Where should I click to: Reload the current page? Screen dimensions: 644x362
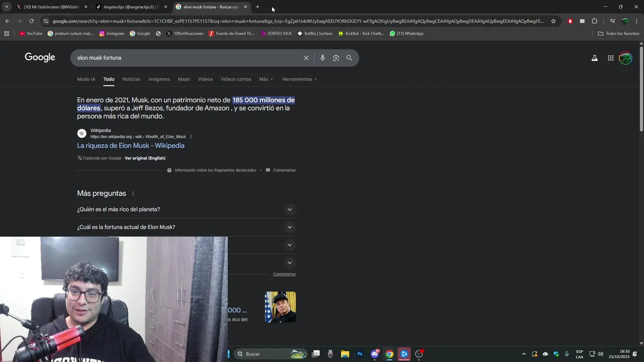pos(31,21)
